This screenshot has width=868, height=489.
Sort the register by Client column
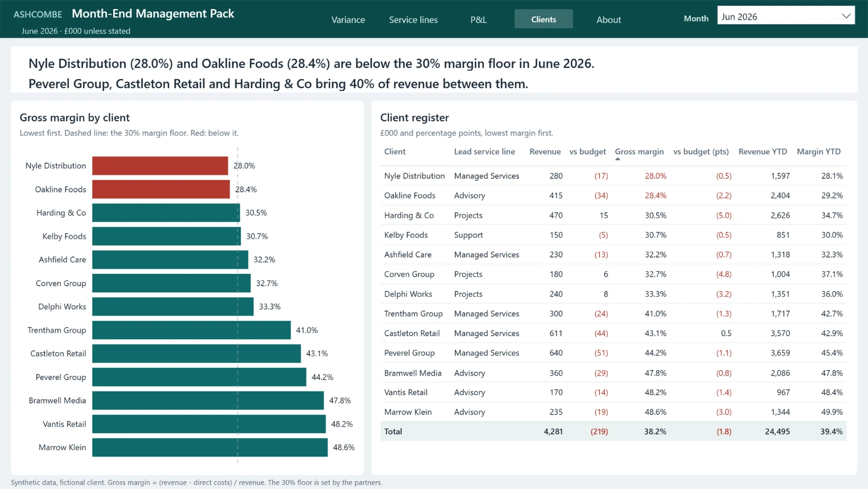[x=394, y=151]
